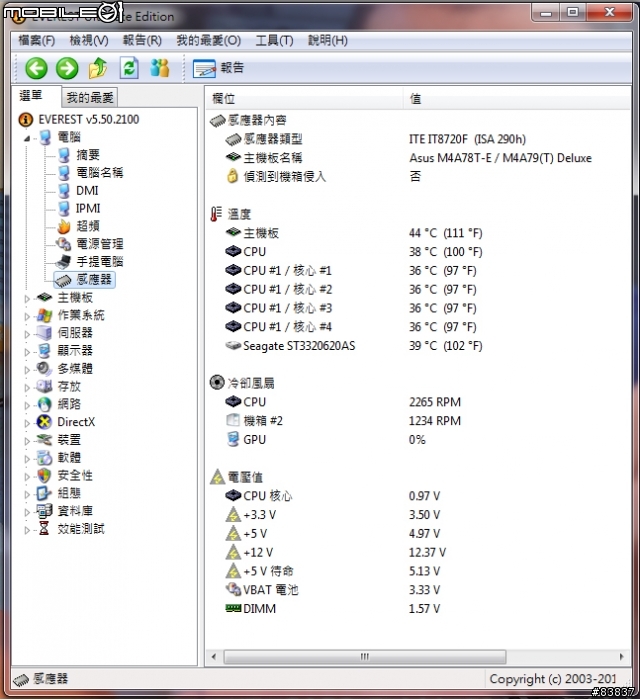Click the 組態 configuration icon
The height and width of the screenshot is (700, 640).
[44, 493]
